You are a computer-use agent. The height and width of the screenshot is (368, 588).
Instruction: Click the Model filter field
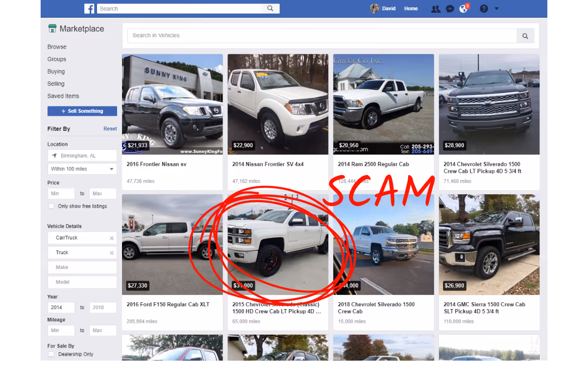click(x=82, y=282)
